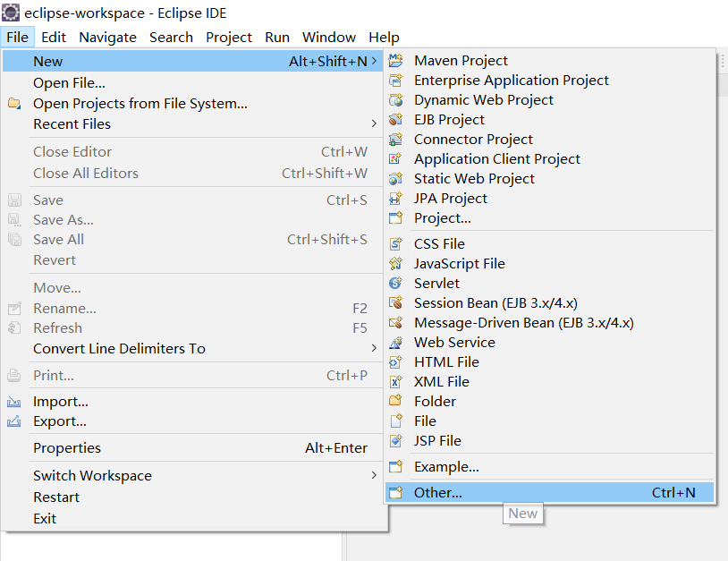Expand the Recent Files submenu arrow
728x561 pixels.
click(374, 123)
